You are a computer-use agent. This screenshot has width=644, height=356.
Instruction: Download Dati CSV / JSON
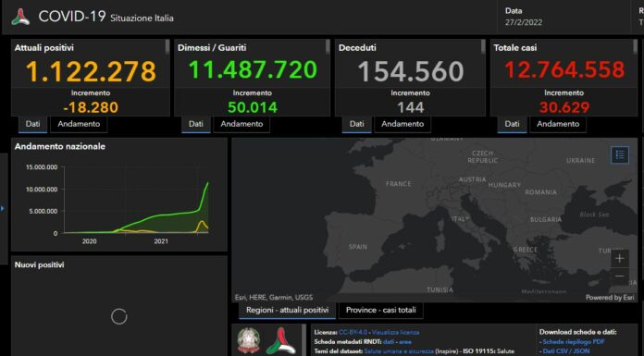tap(566, 351)
